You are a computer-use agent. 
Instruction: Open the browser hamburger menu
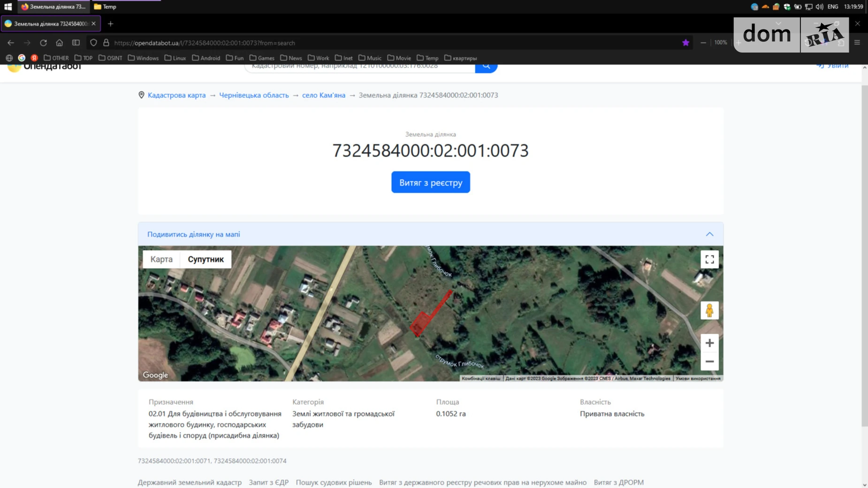857,43
